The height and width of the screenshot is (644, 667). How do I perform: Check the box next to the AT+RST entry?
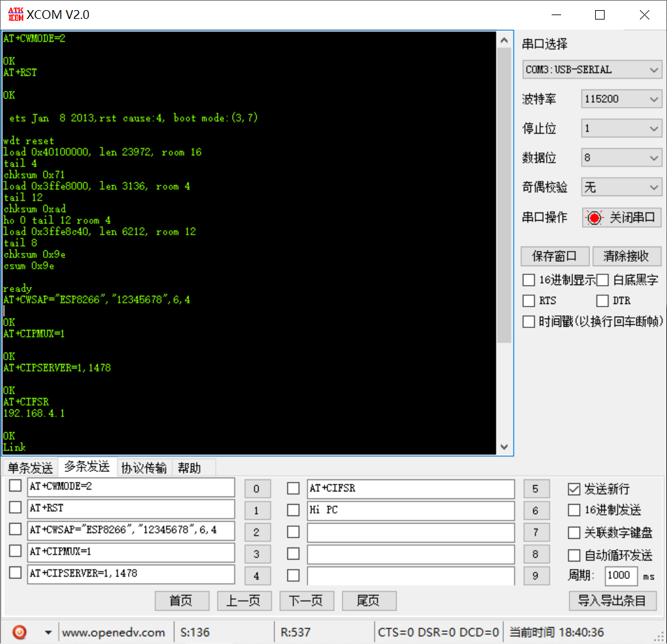point(16,507)
